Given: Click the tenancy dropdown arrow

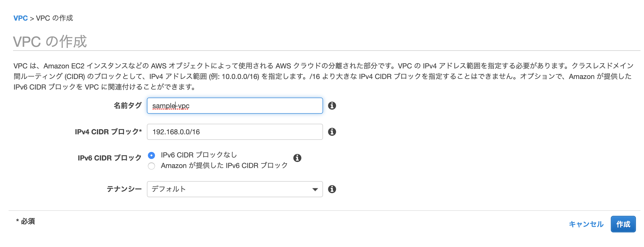Looking at the screenshot, I should (315, 189).
